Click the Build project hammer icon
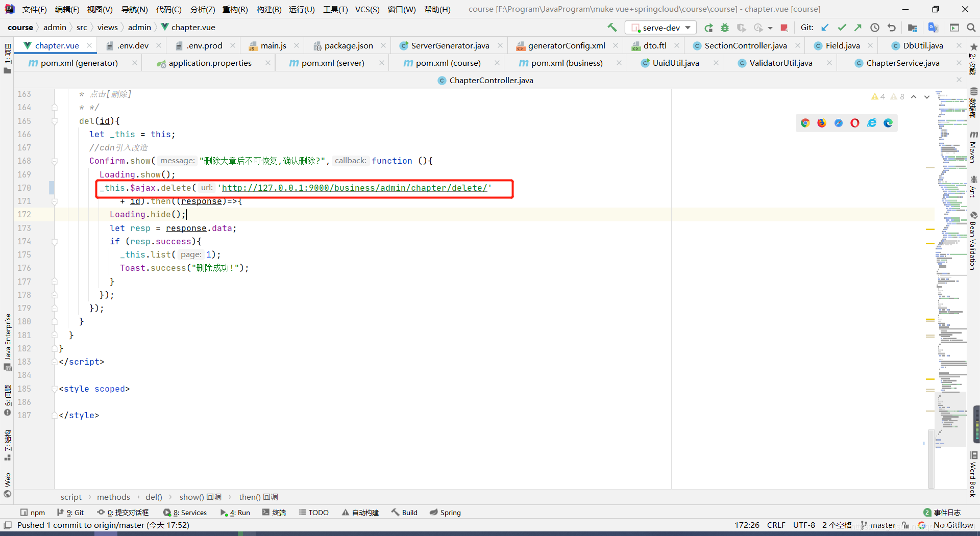The width and height of the screenshot is (980, 536). click(611, 28)
